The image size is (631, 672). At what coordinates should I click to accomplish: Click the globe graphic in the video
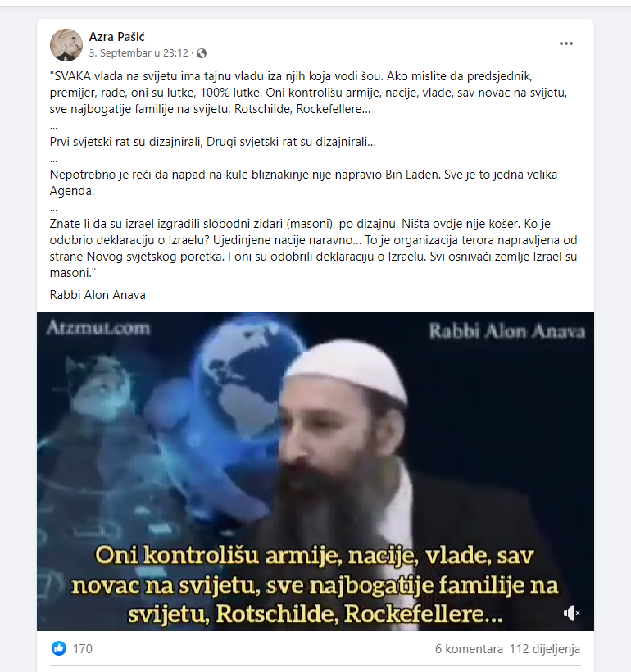tap(248, 377)
